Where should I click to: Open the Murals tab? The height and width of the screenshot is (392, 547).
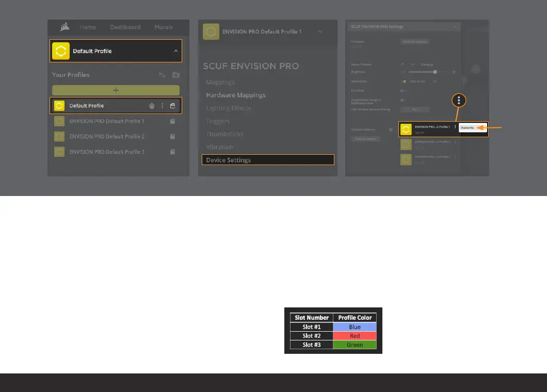coord(164,27)
